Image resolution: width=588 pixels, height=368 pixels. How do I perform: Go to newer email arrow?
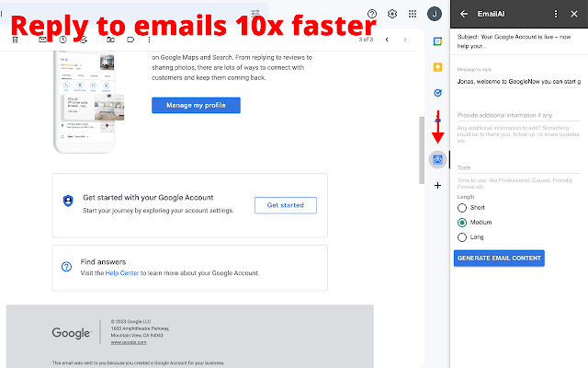pyautogui.click(x=387, y=40)
